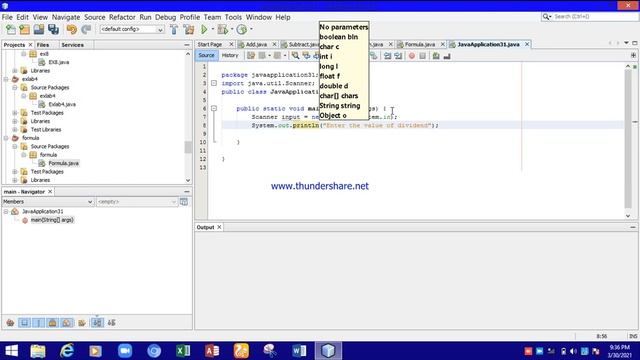Select Formula.java in the Projects tree
Image resolution: width=640 pixels, height=360 pixels.
[x=64, y=163]
